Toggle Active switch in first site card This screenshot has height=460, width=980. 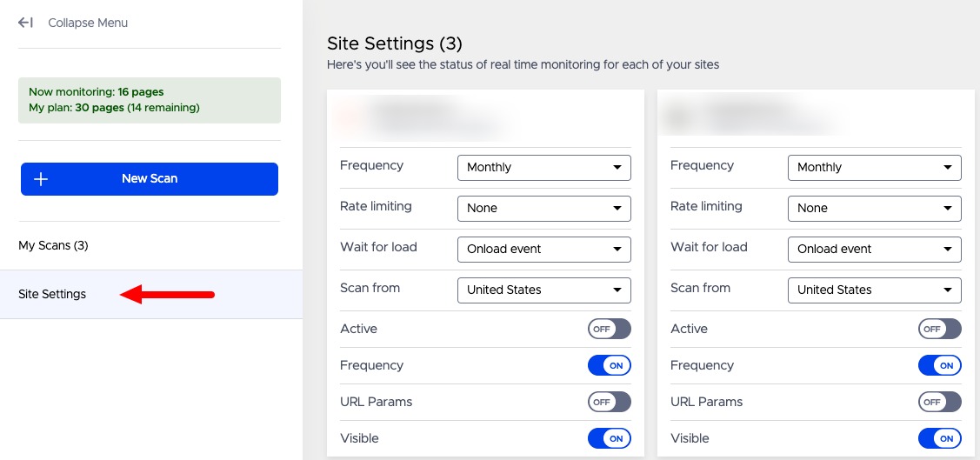coord(609,329)
